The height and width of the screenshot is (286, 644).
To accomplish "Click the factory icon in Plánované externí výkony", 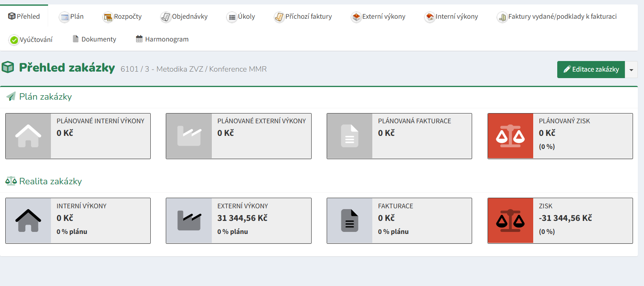I will click(x=189, y=136).
